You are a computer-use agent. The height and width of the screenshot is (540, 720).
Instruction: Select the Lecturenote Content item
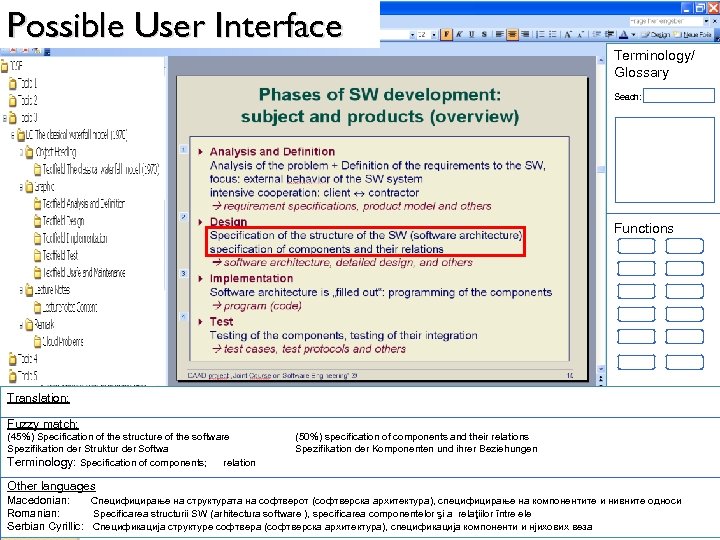pos(66,308)
